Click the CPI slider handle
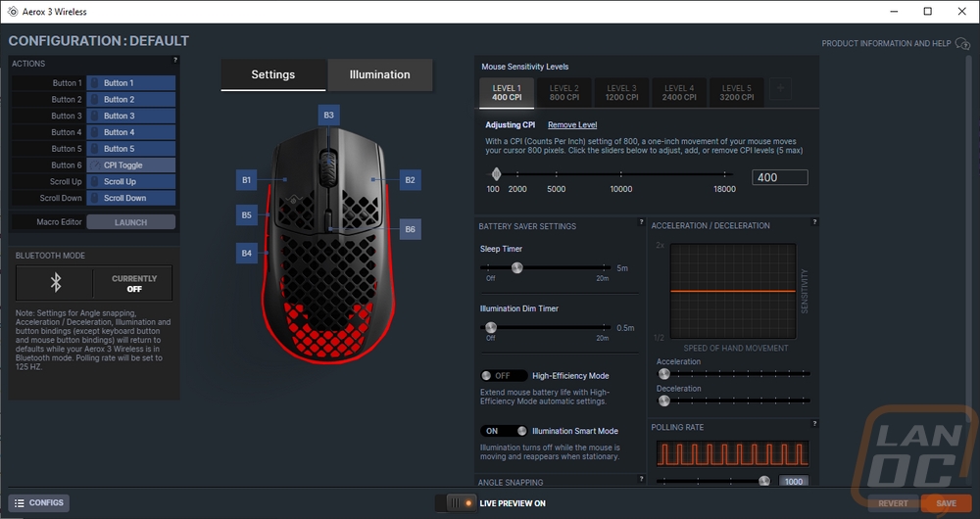 (496, 174)
